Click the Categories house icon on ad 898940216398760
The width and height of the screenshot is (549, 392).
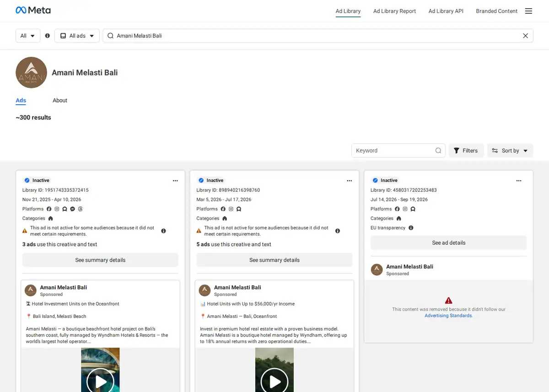[x=225, y=219]
